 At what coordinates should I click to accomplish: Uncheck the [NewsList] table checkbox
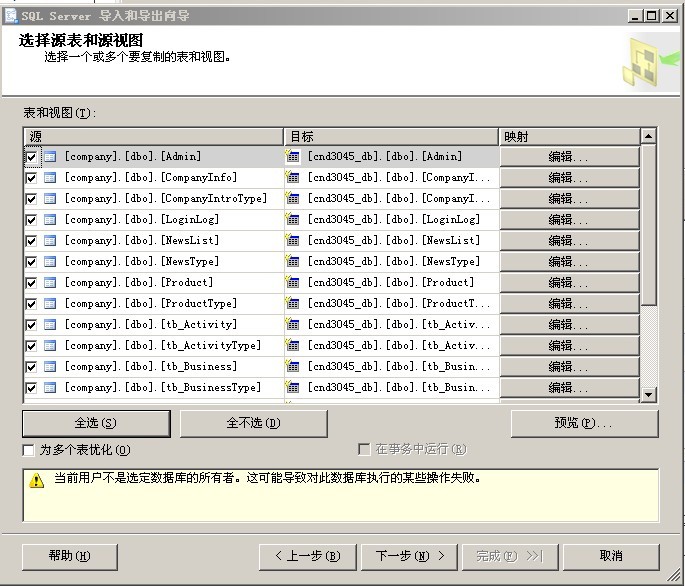[x=31, y=241]
